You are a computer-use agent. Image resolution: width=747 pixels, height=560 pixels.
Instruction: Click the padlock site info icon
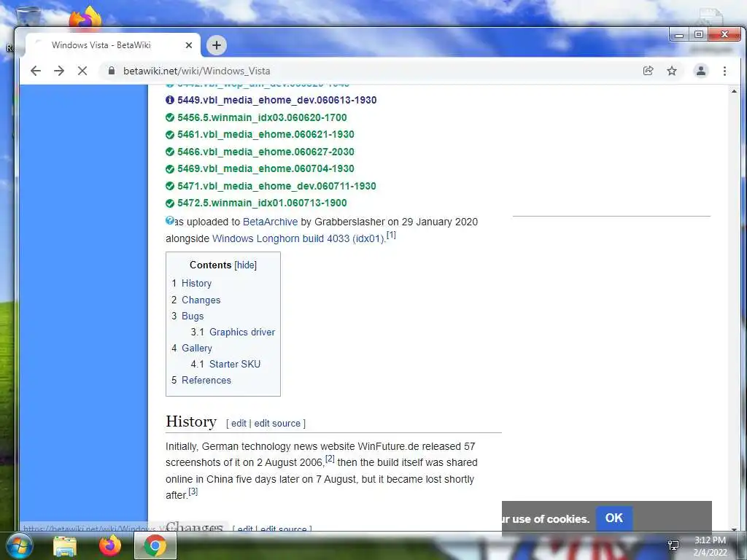112,71
